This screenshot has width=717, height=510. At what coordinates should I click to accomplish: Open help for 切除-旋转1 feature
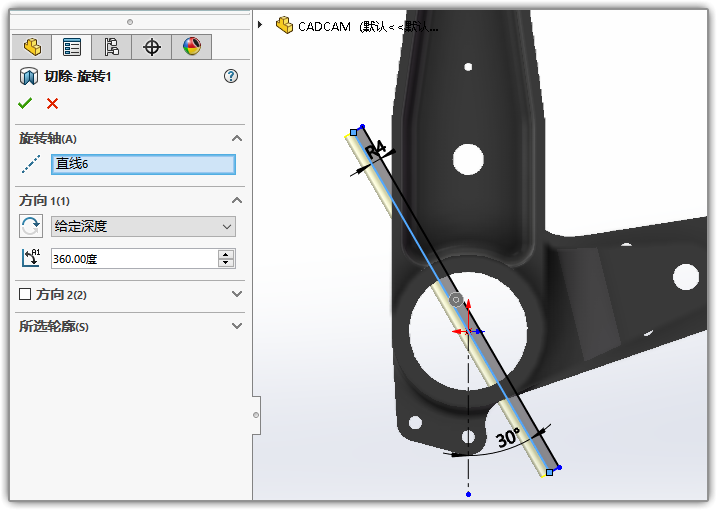pyautogui.click(x=231, y=76)
